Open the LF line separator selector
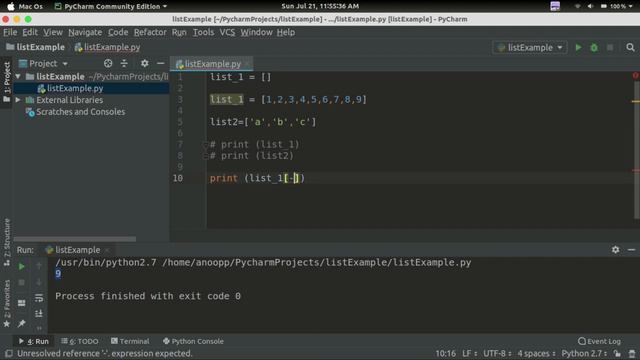This screenshot has height=360, width=640. click(469, 353)
